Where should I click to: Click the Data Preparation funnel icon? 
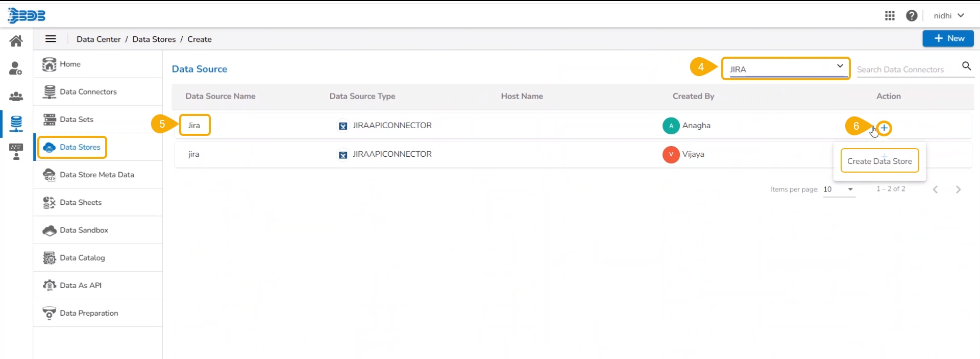tap(50, 313)
